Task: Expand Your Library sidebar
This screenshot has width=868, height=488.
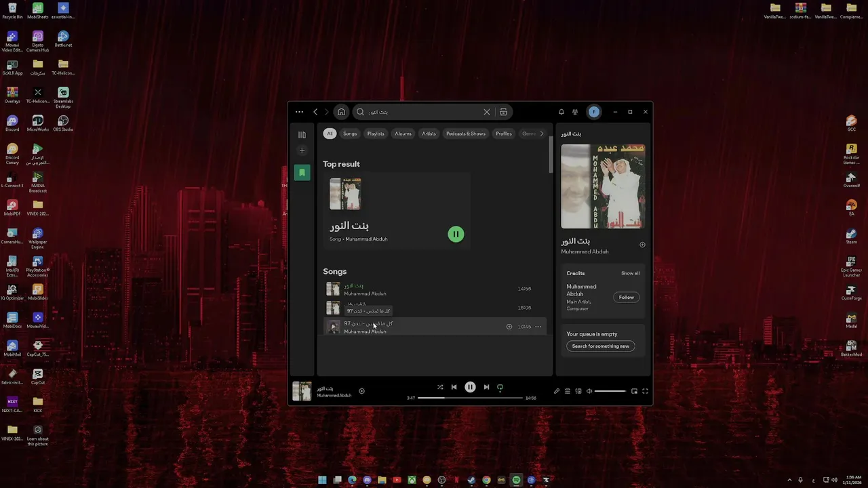Action: (302, 135)
